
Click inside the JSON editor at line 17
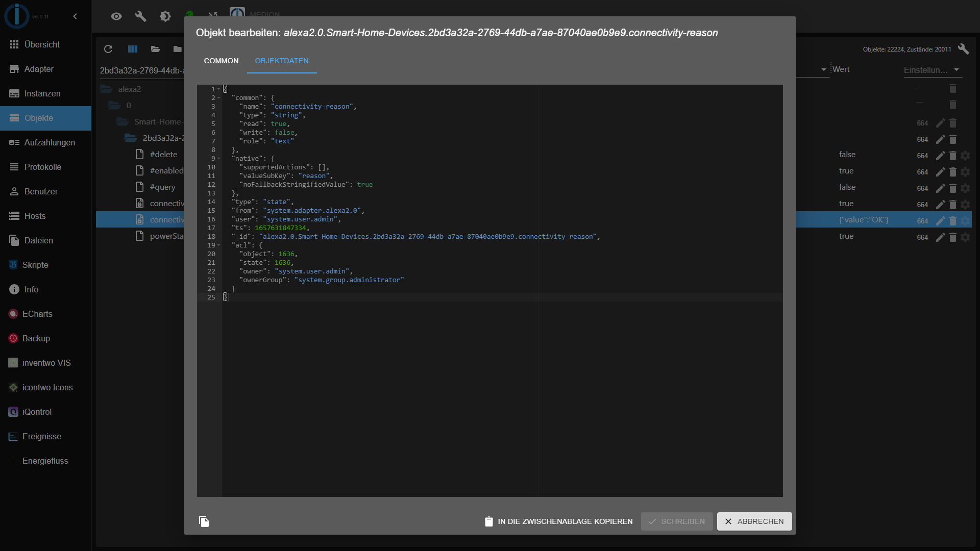coord(502,228)
